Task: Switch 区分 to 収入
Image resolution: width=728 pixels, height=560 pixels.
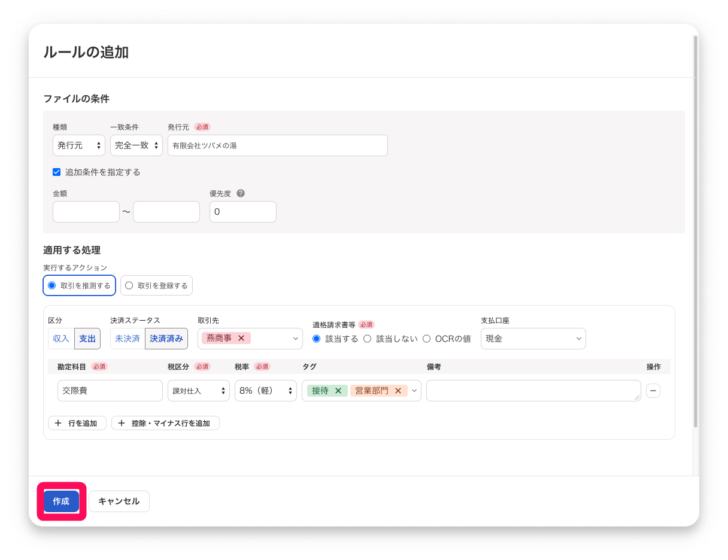Action: 61,339
